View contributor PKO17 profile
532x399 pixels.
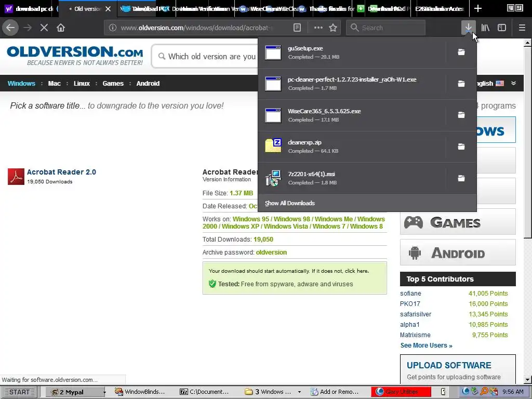(x=410, y=304)
